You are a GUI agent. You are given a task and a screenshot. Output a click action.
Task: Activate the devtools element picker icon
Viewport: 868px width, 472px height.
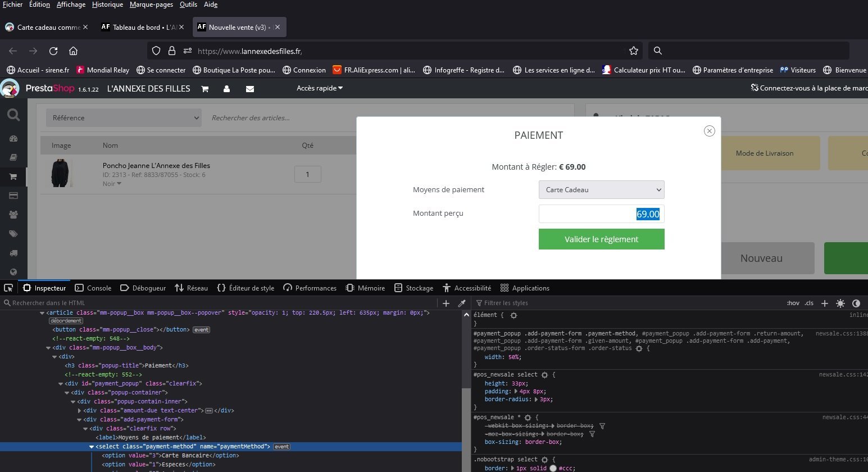[8, 288]
